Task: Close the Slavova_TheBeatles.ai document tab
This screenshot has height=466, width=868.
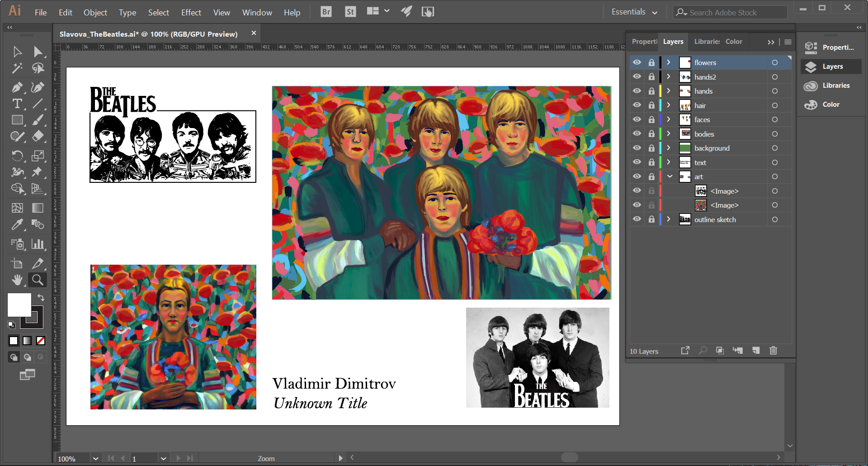Action: pos(254,33)
